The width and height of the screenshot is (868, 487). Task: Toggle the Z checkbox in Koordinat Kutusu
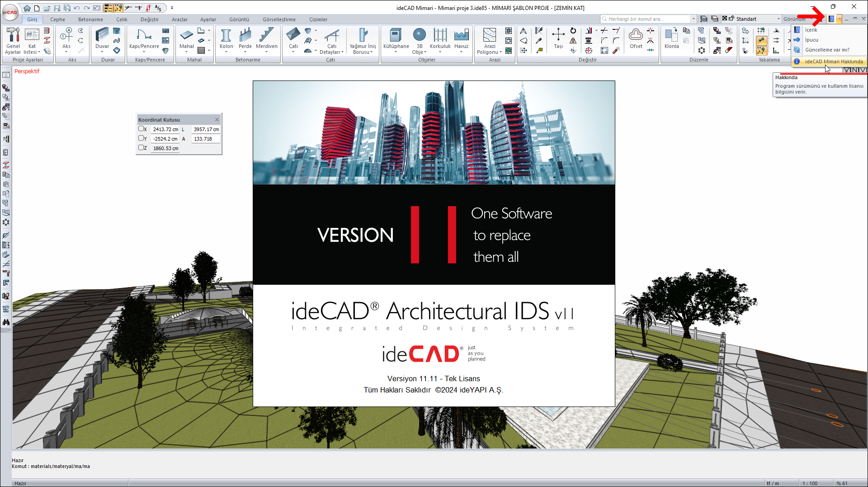141,148
